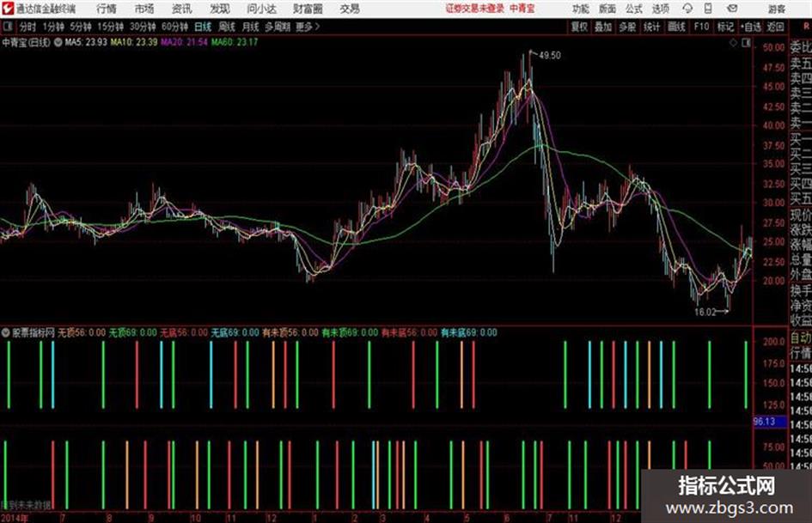This screenshot has width=812, height=523.
Task: Click the 统计 statistics button
Action: pos(651,27)
